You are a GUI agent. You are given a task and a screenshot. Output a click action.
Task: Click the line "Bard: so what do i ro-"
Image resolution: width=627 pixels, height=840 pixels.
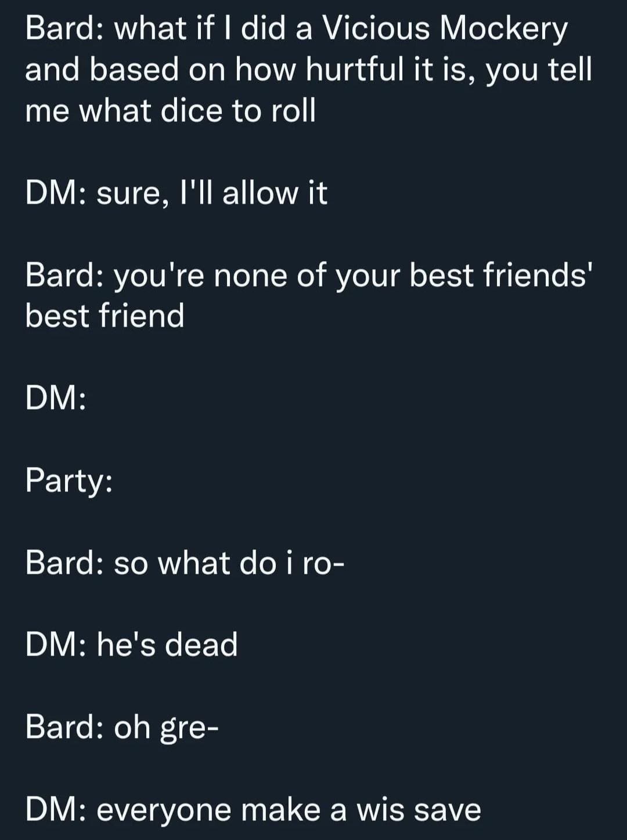(185, 563)
